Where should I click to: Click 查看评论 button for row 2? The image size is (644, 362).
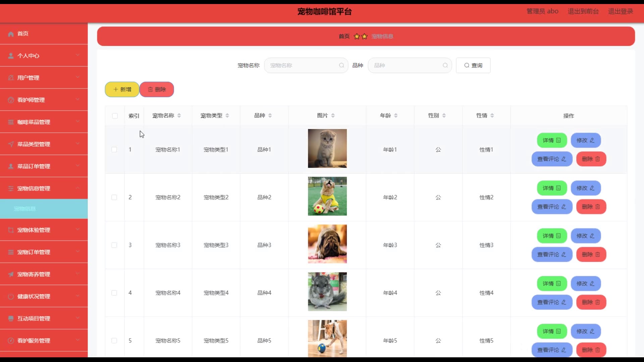(x=552, y=207)
